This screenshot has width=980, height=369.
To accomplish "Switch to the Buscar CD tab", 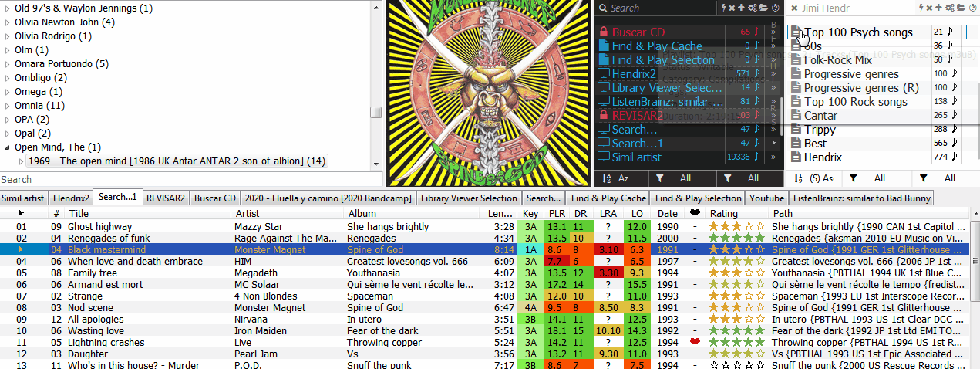I will coord(215,198).
